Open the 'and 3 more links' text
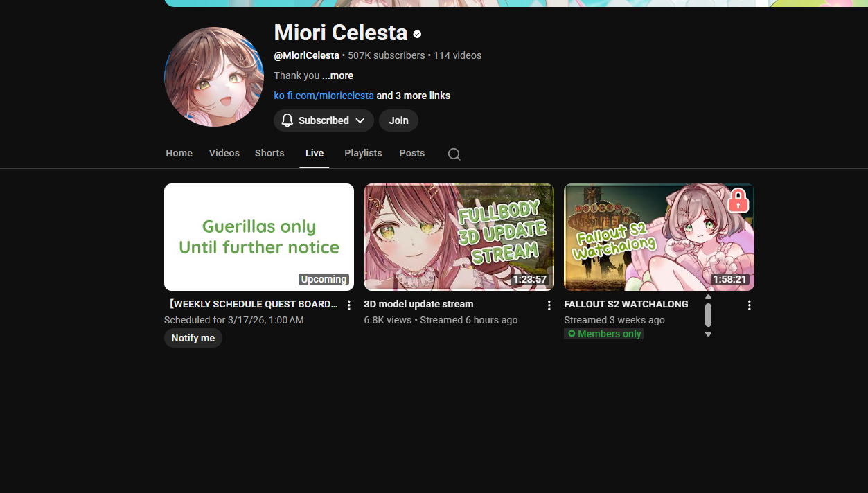The width and height of the screenshot is (868, 493). (414, 96)
